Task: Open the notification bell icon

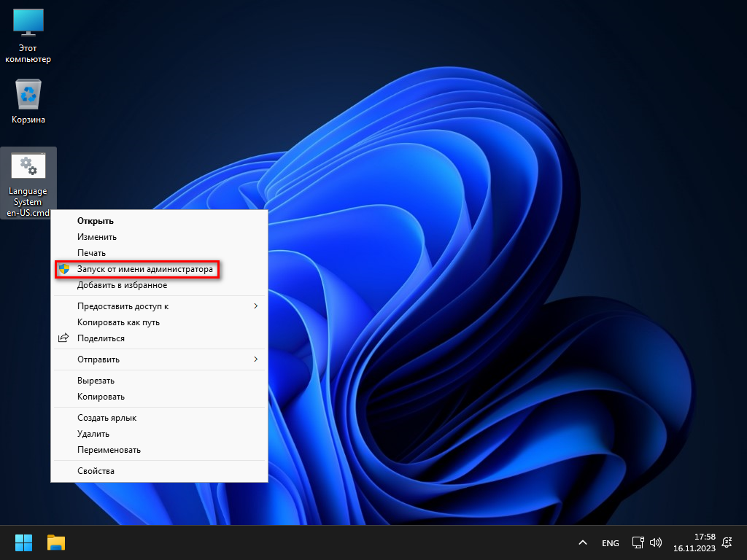Action: pos(727,542)
